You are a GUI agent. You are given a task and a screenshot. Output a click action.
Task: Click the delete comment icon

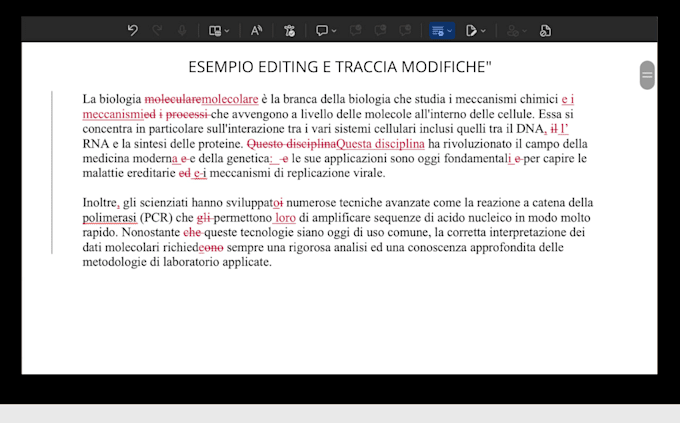pyautogui.click(x=356, y=30)
